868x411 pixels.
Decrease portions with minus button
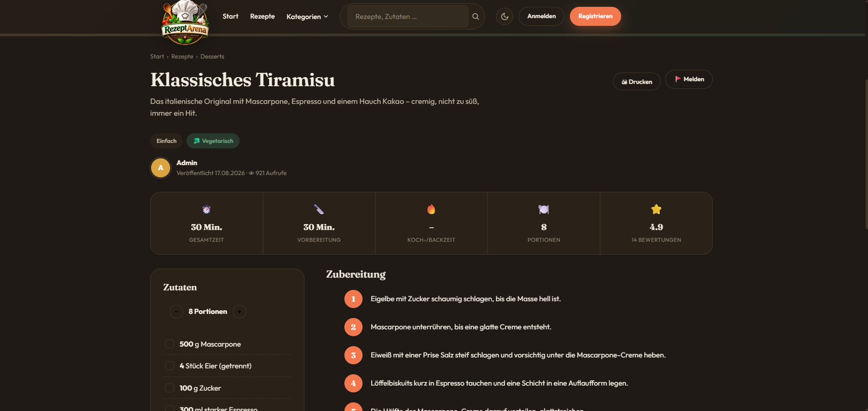[177, 312]
